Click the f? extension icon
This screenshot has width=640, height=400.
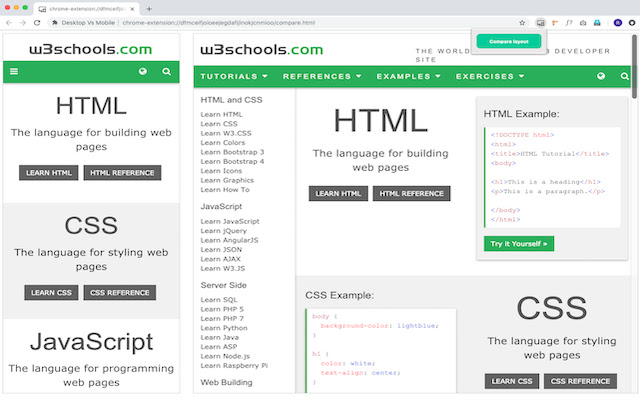pyautogui.click(x=569, y=23)
